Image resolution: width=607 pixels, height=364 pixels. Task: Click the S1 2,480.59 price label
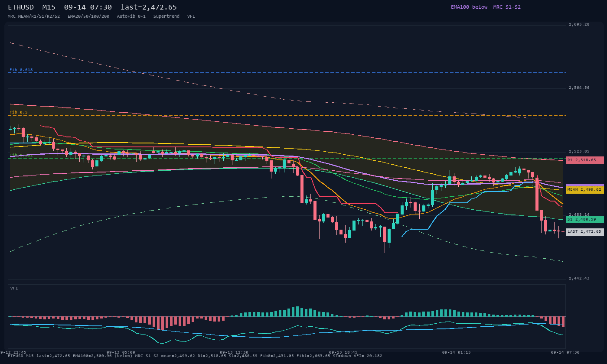click(x=585, y=219)
